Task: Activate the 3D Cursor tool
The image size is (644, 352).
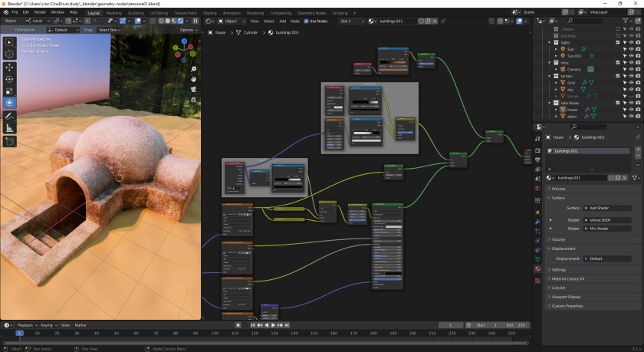Action: pyautogui.click(x=10, y=54)
